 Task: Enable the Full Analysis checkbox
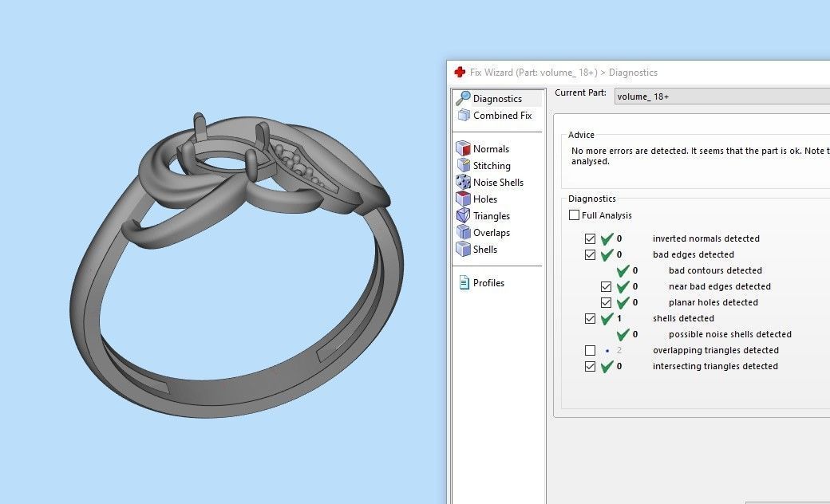[574, 215]
